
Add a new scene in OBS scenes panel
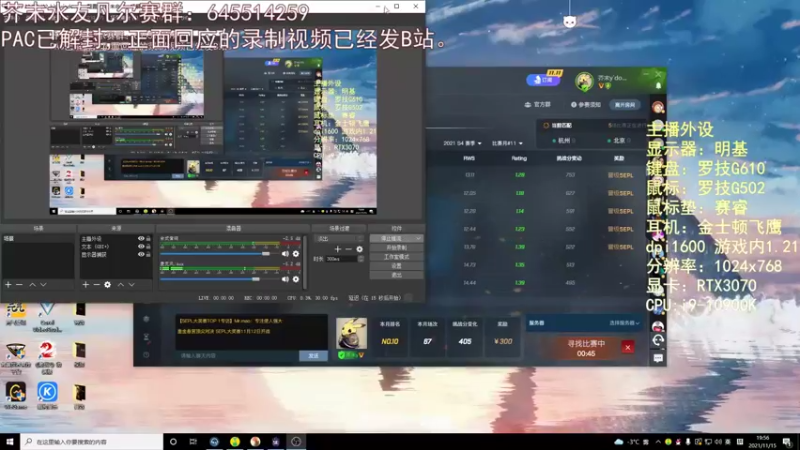(x=8, y=285)
